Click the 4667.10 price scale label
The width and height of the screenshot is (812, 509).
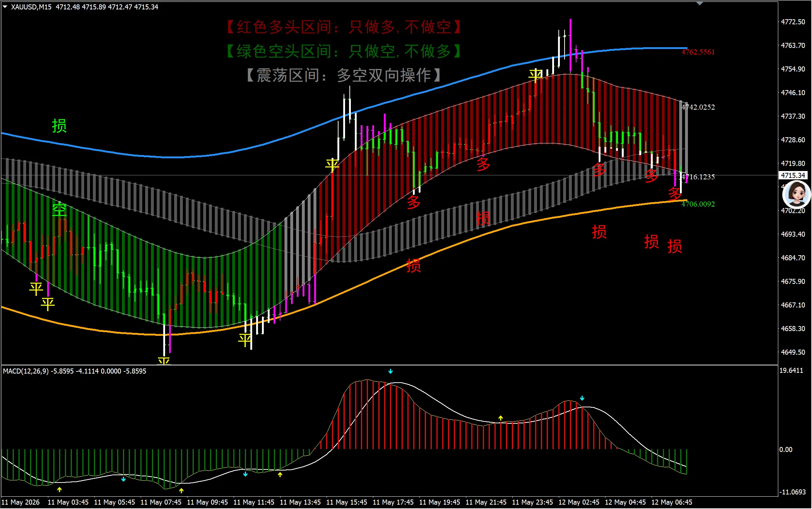click(x=793, y=305)
